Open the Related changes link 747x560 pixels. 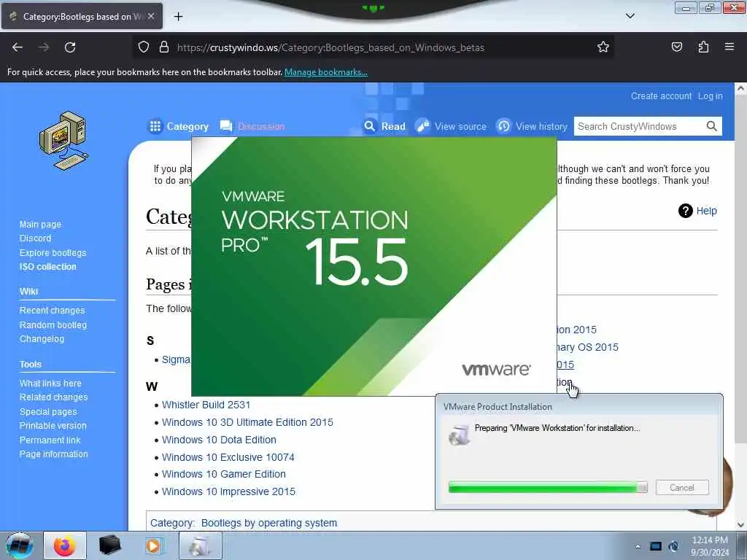(53, 397)
